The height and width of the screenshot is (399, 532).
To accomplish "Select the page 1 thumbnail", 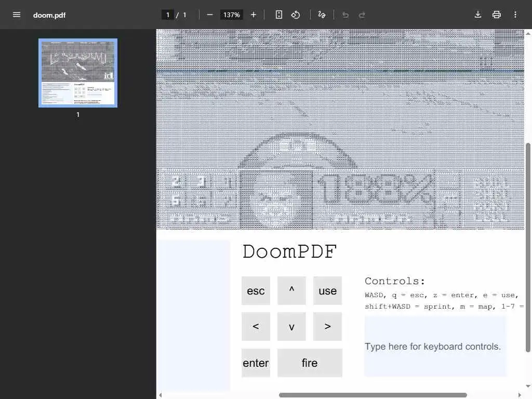I will pyautogui.click(x=78, y=73).
